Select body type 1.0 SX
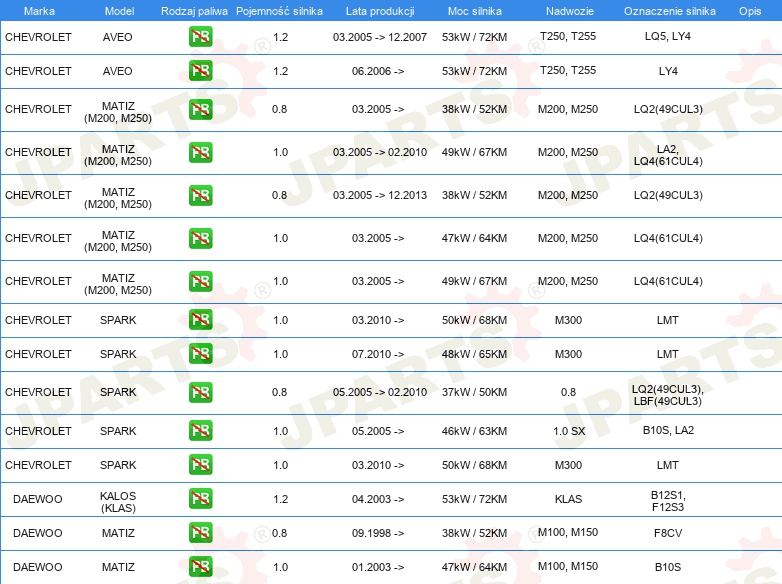 569,431
